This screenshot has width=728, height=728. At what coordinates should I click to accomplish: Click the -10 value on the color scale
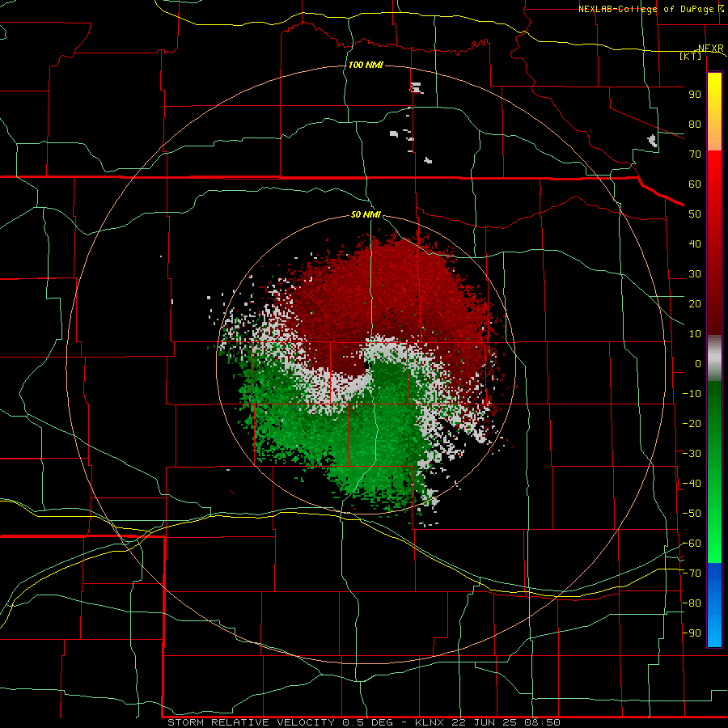pyautogui.click(x=692, y=394)
